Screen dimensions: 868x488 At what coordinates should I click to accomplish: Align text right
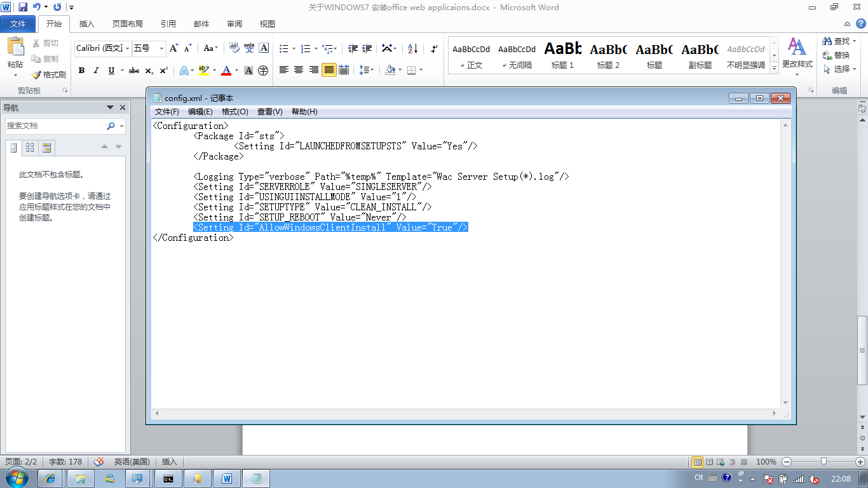tap(314, 70)
